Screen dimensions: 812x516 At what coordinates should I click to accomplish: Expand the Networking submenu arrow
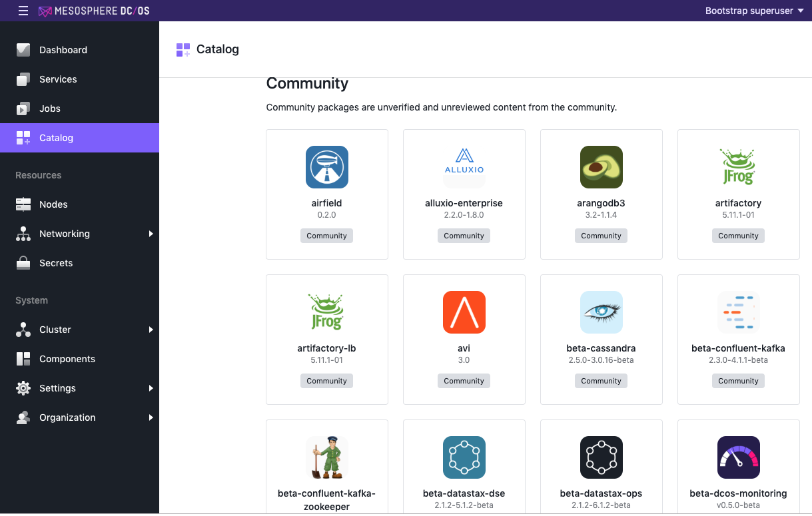tap(151, 234)
